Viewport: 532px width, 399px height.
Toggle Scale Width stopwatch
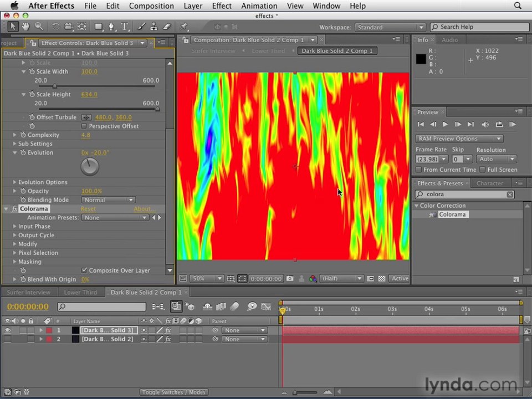(32, 71)
